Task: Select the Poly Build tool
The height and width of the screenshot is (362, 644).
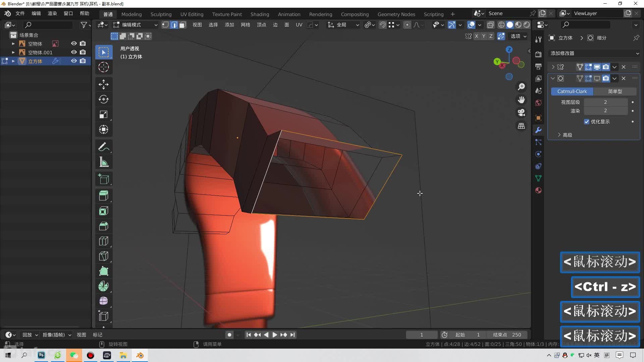Action: coord(104,271)
